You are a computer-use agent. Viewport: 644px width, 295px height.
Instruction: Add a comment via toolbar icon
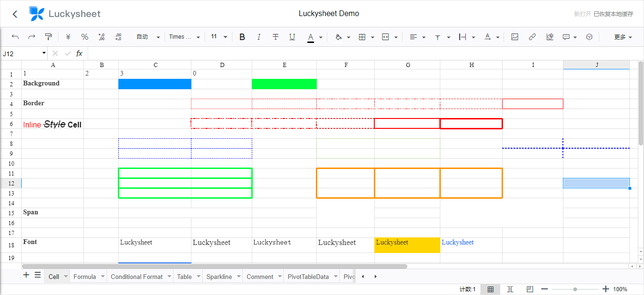click(x=567, y=37)
